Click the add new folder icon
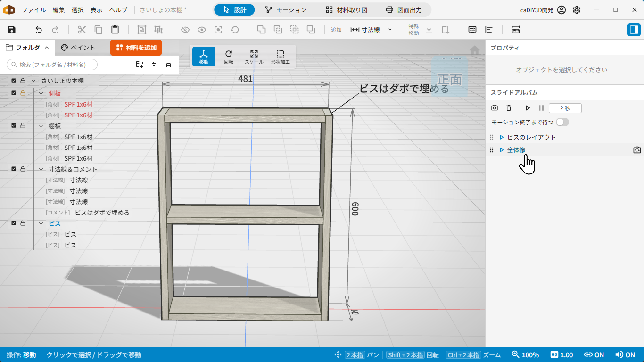Viewport: 644px width, 362px height. click(140, 65)
